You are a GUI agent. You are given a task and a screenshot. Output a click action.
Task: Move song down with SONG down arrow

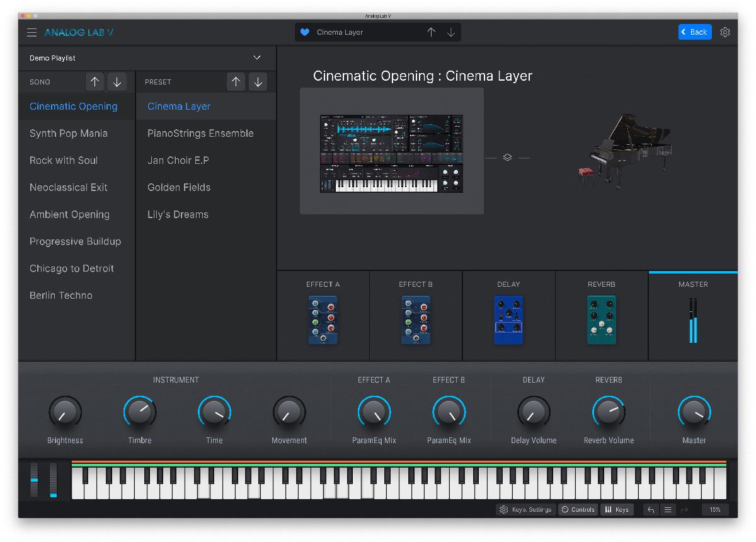[x=117, y=82]
